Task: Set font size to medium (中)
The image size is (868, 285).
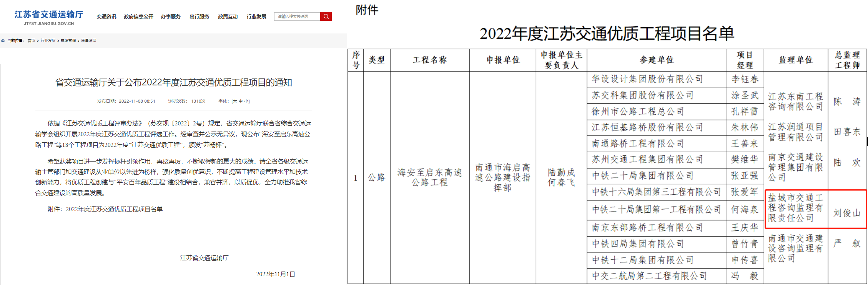Action: coord(240,102)
